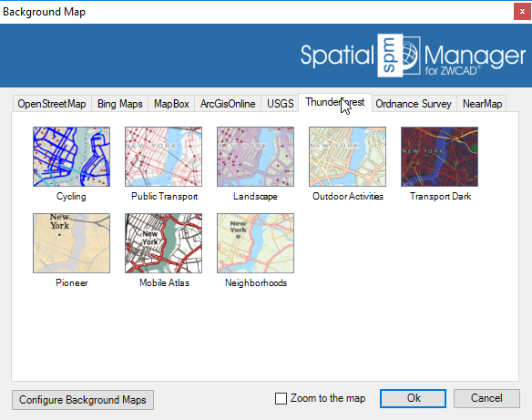Choose the Neighborhoods map thumbnail
Image resolution: width=532 pixels, height=420 pixels.
255,243
